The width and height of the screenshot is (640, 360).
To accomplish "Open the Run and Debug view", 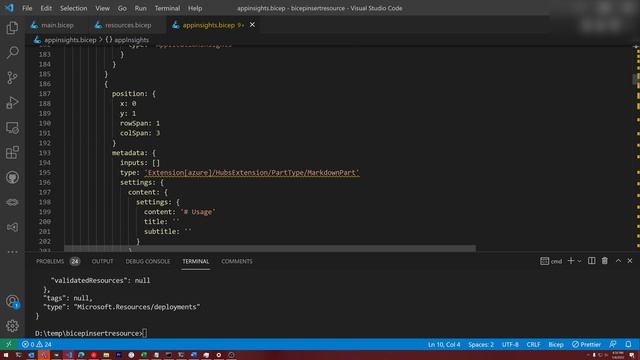I will tap(12, 102).
